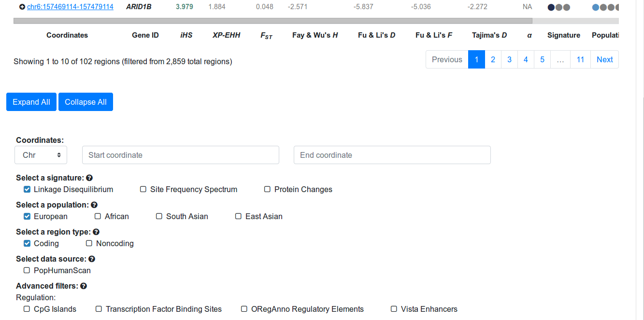
Task: Sort table by iHS column header
Action: (x=186, y=35)
